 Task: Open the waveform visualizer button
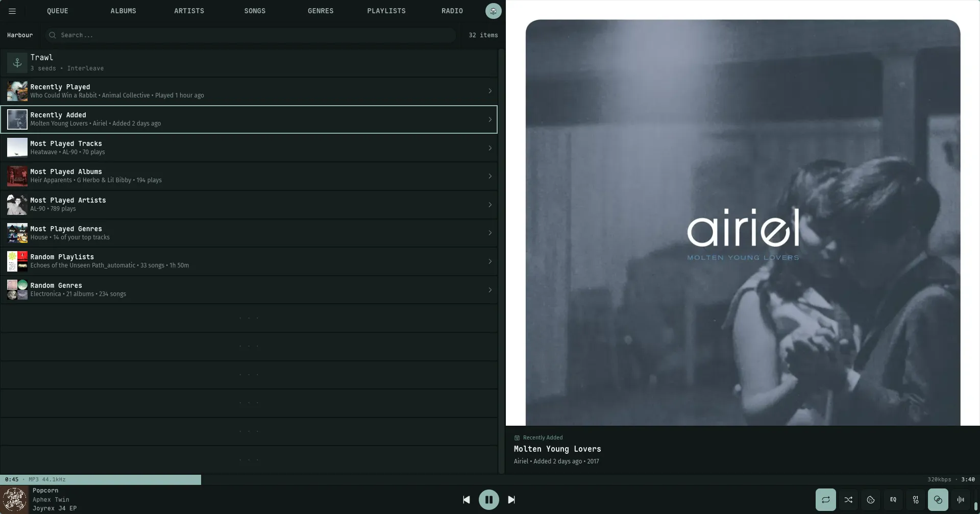click(961, 500)
